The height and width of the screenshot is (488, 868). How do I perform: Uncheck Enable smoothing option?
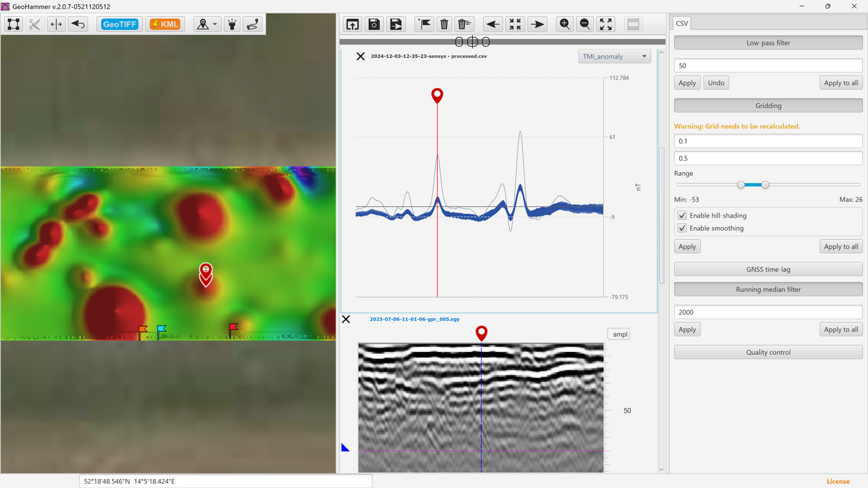[683, 229]
